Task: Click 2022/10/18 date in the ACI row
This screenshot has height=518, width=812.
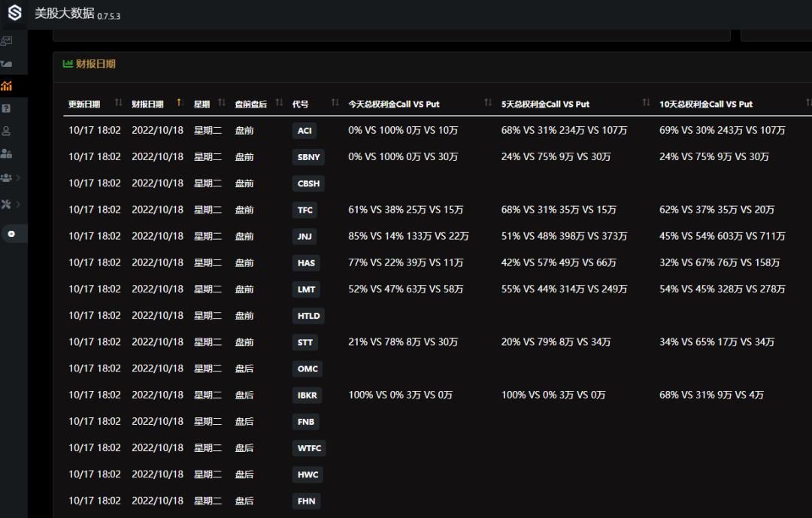Action: click(157, 131)
